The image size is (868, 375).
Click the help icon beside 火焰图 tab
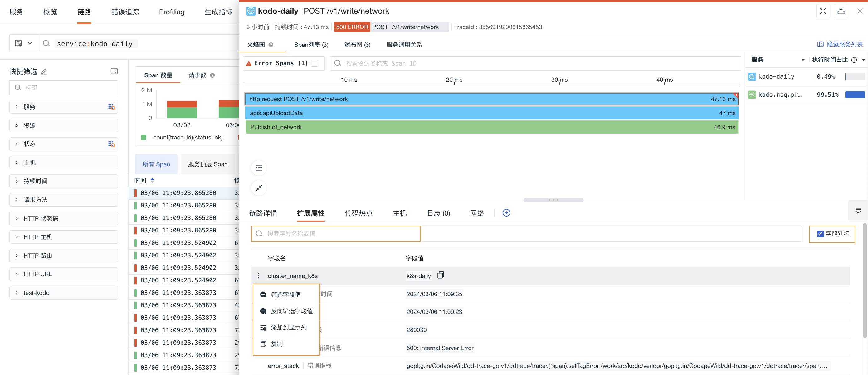tap(271, 45)
